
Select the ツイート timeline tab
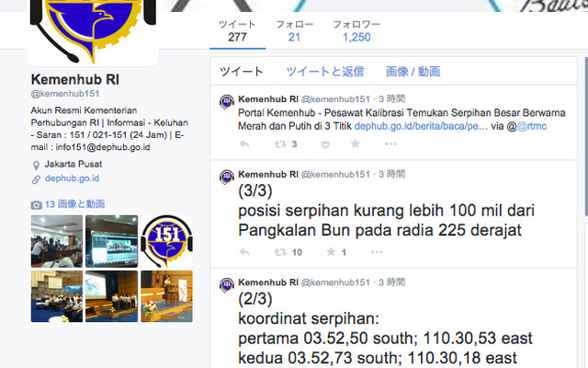click(x=242, y=72)
